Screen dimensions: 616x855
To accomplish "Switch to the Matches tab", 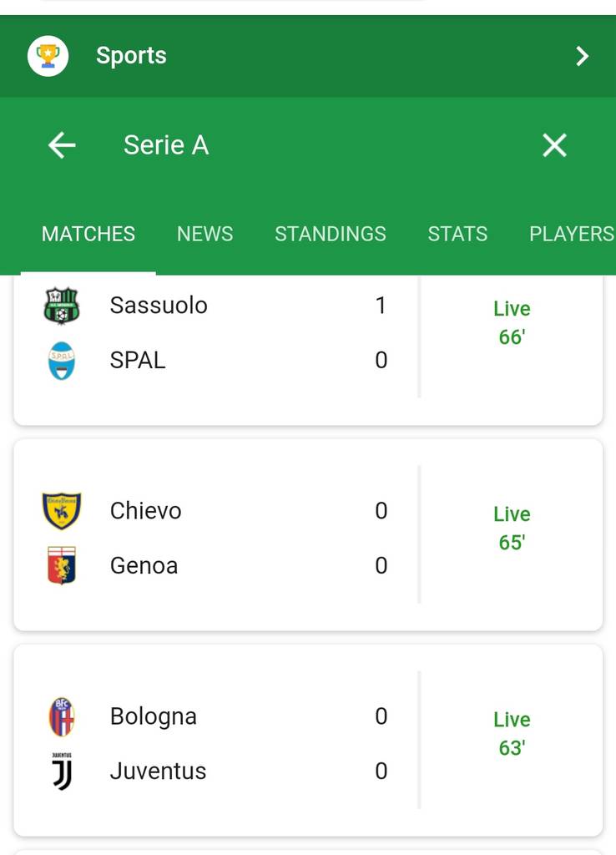I will [88, 234].
